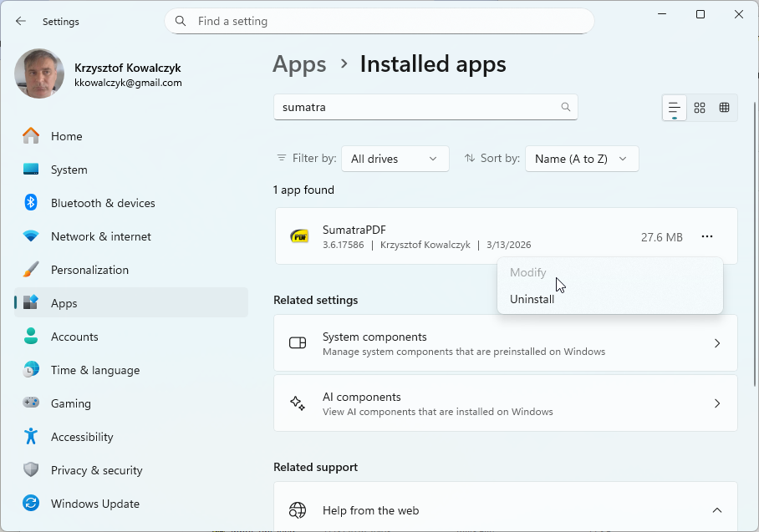
Task: Click the kkowalczyk@gmail.com email text
Action: coord(128,83)
